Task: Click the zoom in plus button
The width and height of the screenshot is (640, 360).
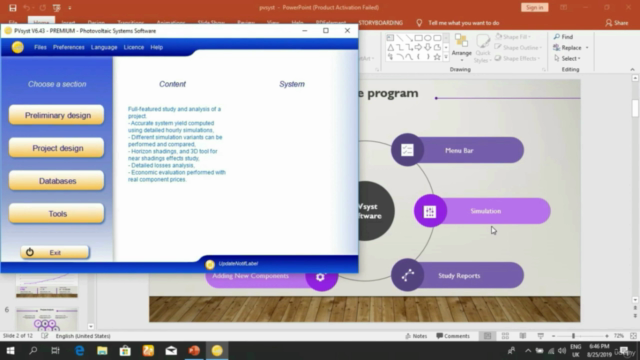Action: tap(607, 336)
